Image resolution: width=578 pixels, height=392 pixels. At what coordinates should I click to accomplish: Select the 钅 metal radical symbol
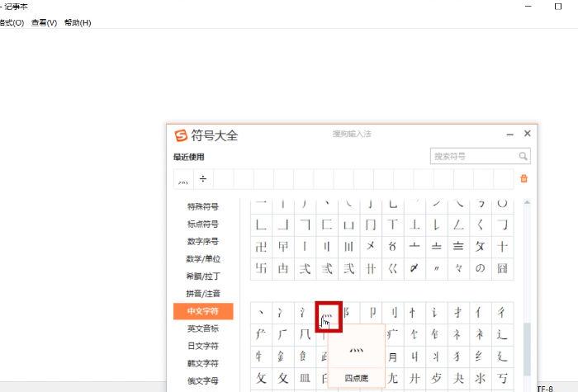tap(437, 334)
